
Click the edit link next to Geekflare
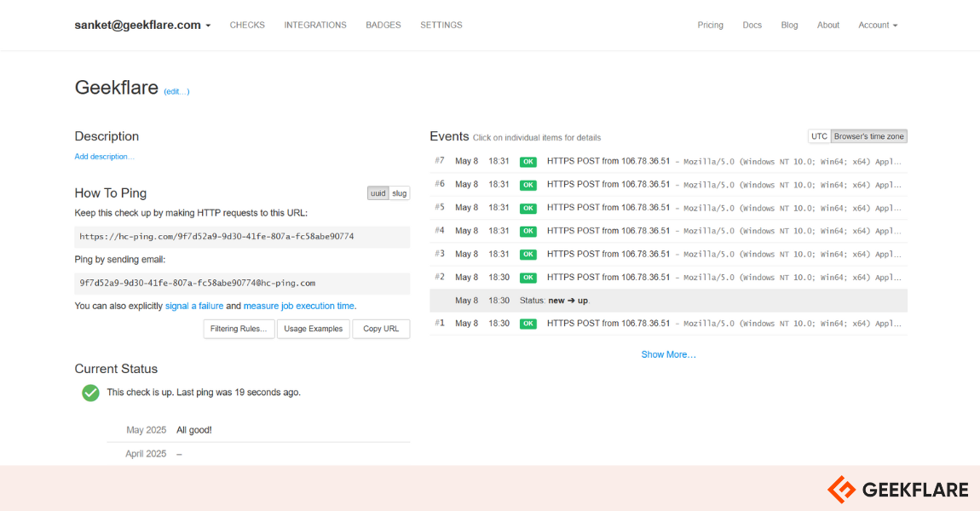176,91
